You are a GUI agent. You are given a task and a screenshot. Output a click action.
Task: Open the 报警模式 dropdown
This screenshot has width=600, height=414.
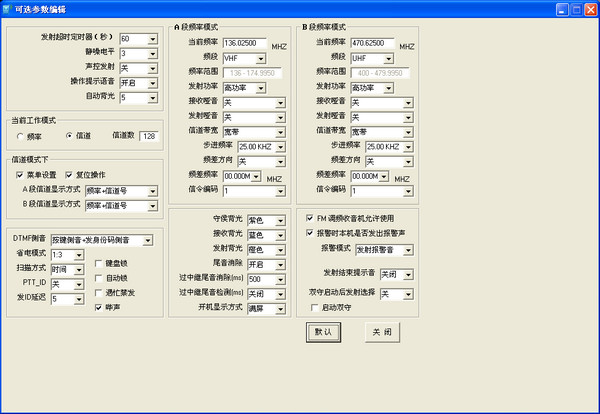pos(414,248)
